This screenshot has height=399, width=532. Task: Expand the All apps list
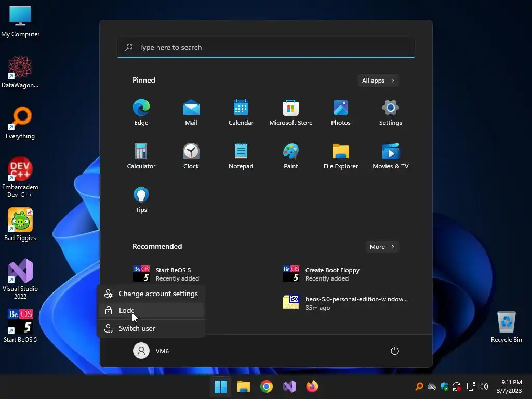point(378,81)
